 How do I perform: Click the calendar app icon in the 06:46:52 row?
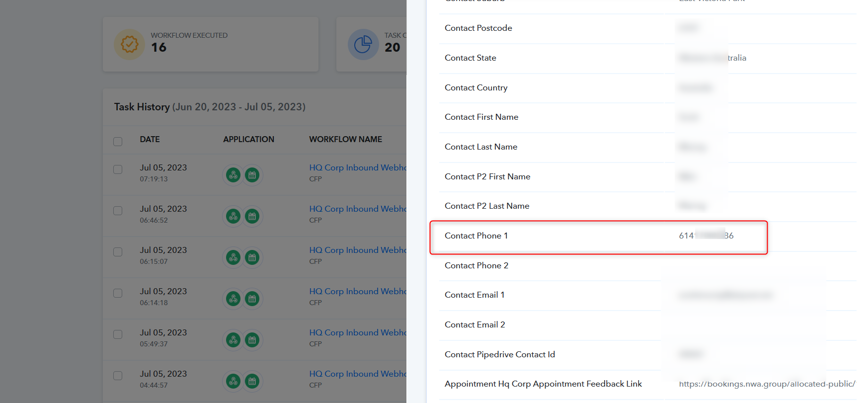pos(252,216)
